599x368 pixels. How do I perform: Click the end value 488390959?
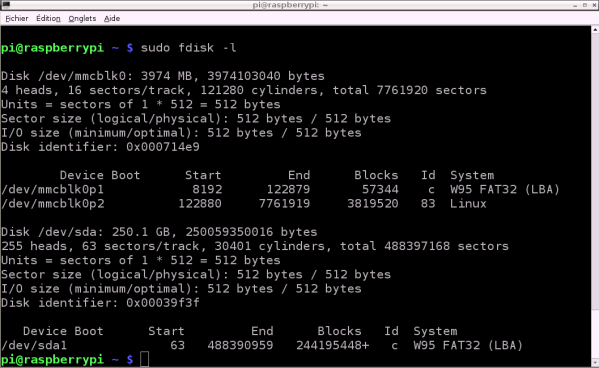pos(240,345)
